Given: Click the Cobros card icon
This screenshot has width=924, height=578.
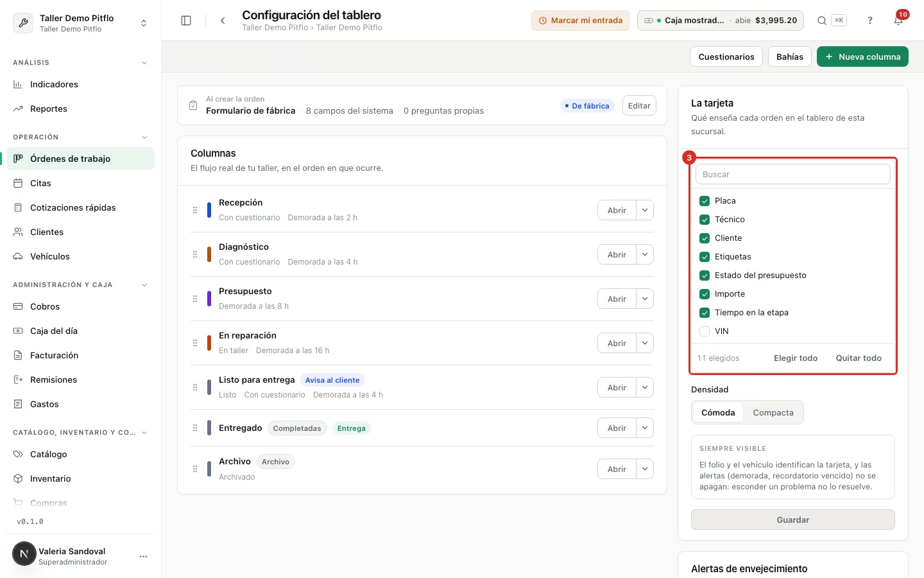Looking at the screenshot, I should point(18,306).
